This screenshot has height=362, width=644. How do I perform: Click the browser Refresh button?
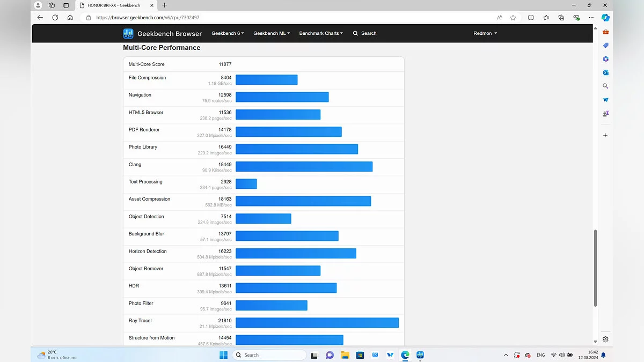tap(55, 18)
